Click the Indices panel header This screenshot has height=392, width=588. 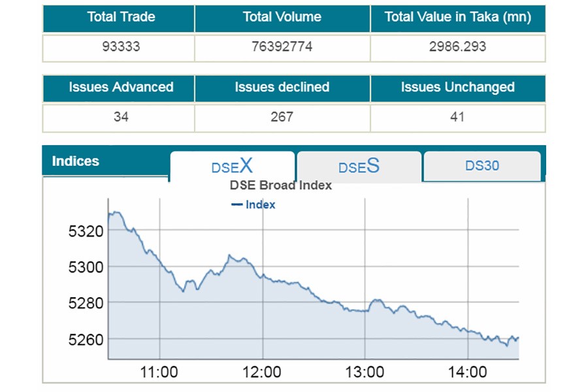pos(76,161)
